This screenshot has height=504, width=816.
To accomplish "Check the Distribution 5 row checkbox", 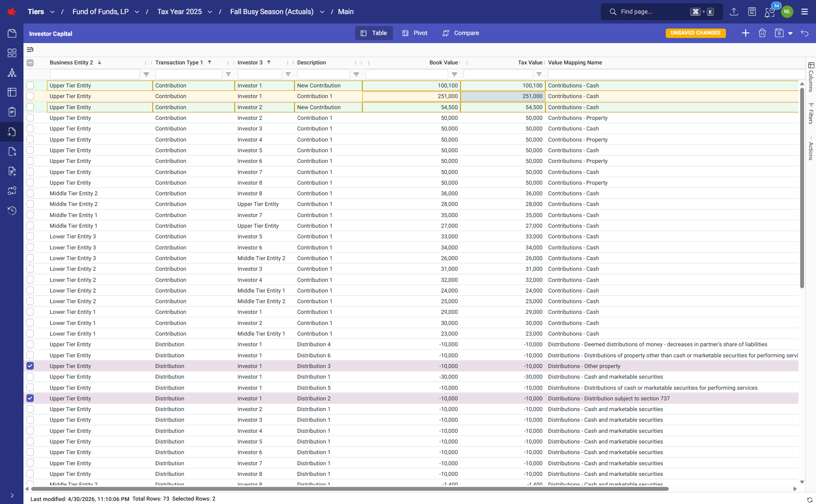I will 30,388.
